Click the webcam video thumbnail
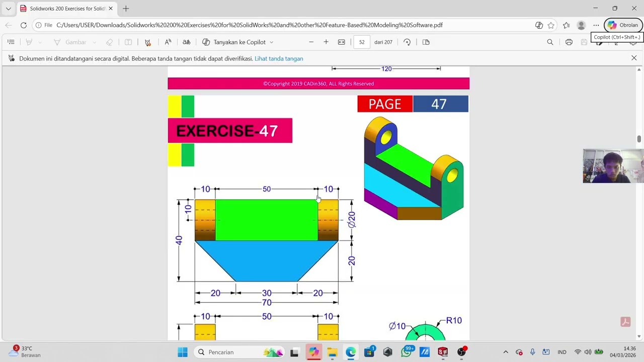 click(x=613, y=166)
